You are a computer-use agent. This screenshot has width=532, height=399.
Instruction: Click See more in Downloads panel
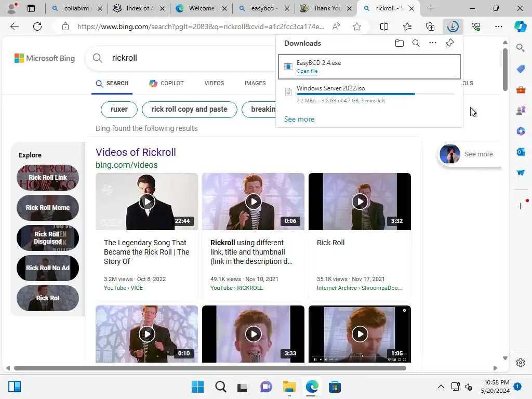(x=299, y=119)
